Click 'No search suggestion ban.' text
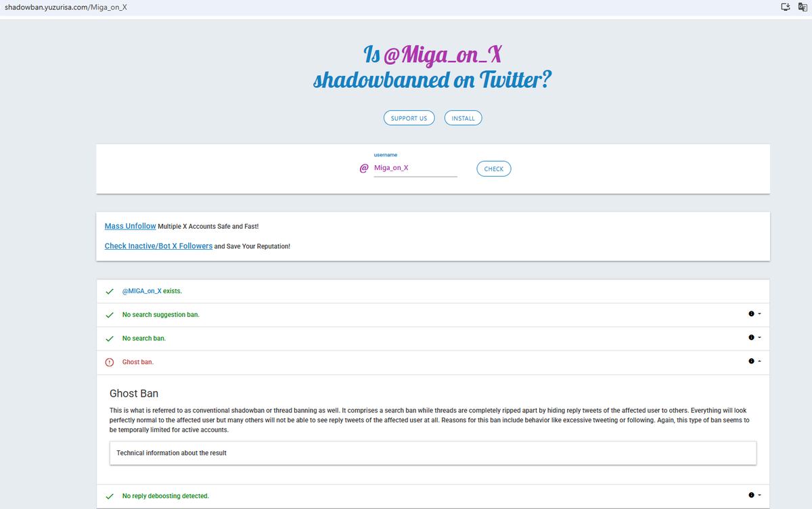812x509 pixels. point(161,315)
